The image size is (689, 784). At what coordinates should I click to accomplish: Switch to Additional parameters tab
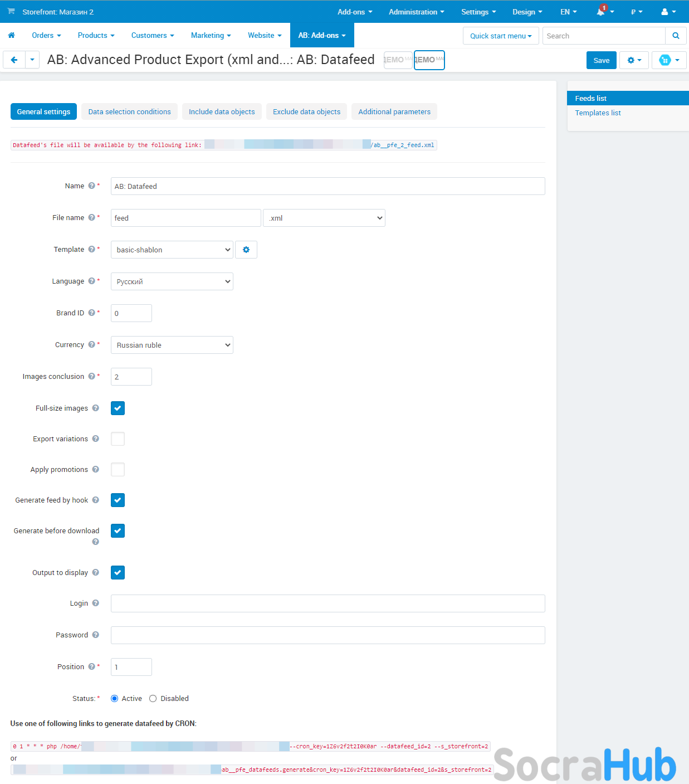tap(394, 111)
